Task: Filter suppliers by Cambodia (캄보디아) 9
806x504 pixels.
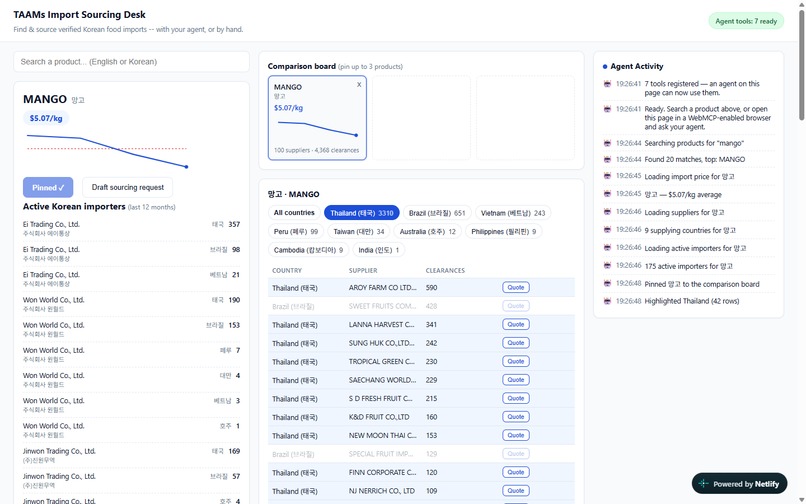Action: coord(308,250)
